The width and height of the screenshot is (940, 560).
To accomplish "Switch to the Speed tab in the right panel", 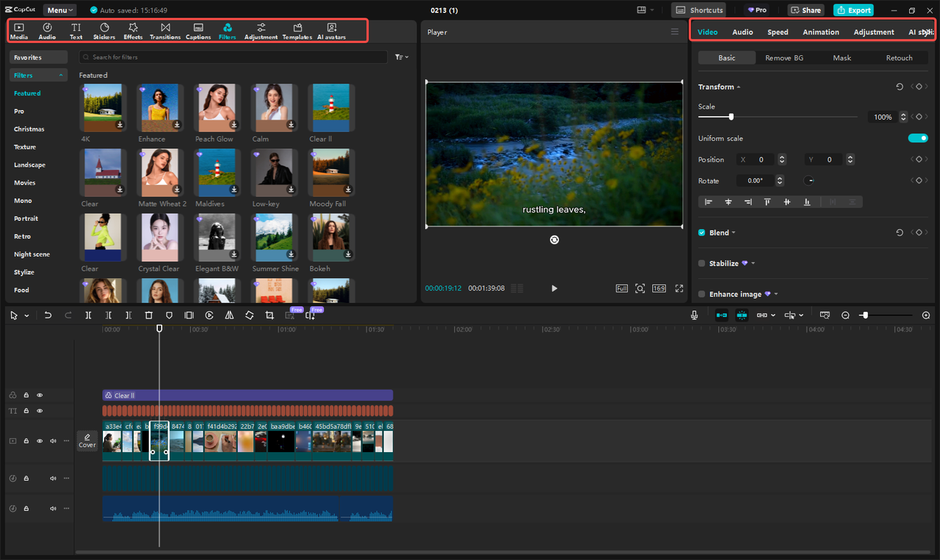I will (x=778, y=32).
